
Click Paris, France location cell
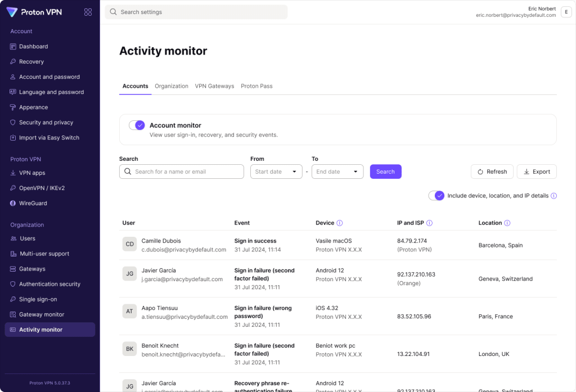click(x=496, y=316)
